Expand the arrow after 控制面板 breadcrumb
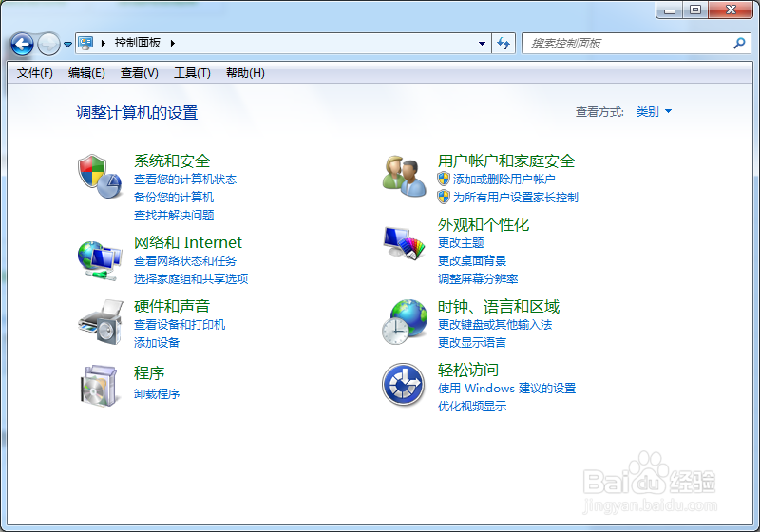This screenshot has height=532, width=760. [173, 43]
